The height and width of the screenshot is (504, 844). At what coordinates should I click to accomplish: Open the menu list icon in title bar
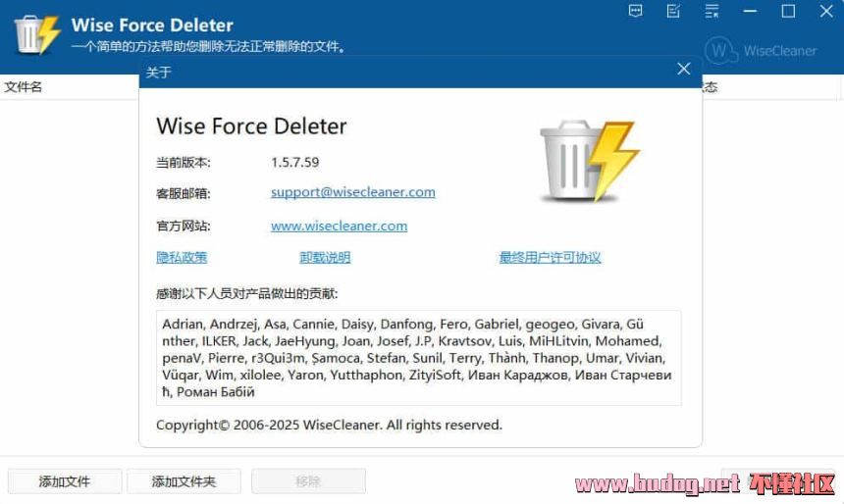712,11
